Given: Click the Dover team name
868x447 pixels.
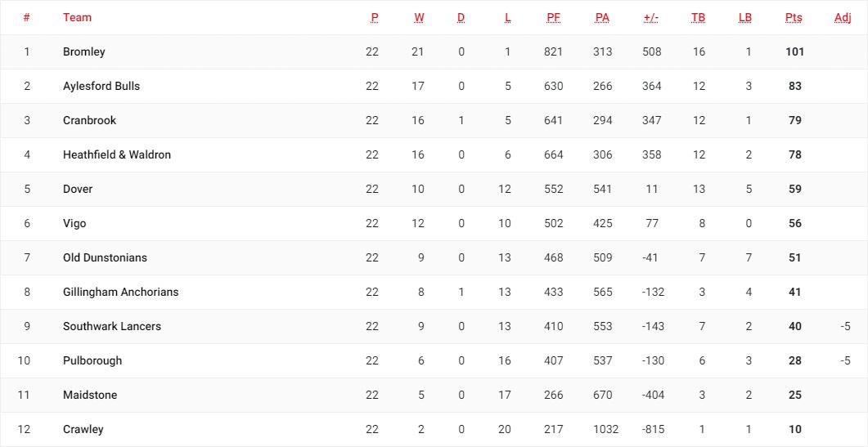Looking at the screenshot, I should point(78,190).
